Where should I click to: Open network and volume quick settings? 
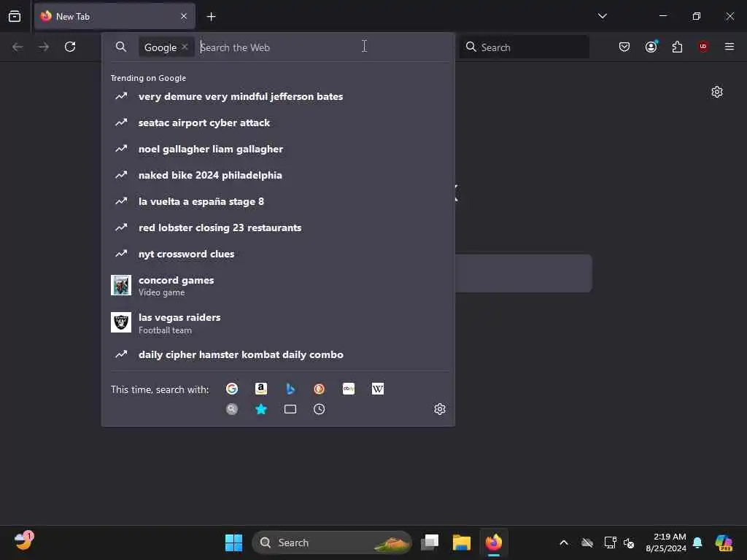[619, 542]
